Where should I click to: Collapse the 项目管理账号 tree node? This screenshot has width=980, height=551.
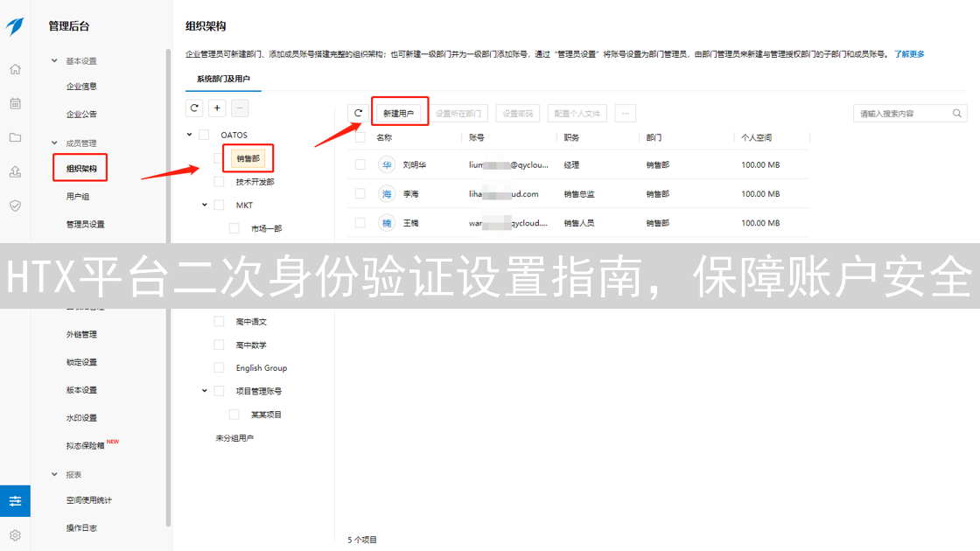click(x=205, y=391)
